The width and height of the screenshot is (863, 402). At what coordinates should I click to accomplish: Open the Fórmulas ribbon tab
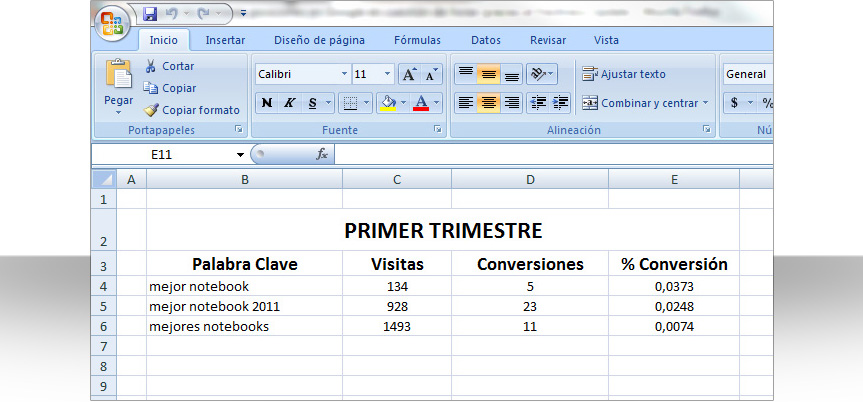[417, 40]
